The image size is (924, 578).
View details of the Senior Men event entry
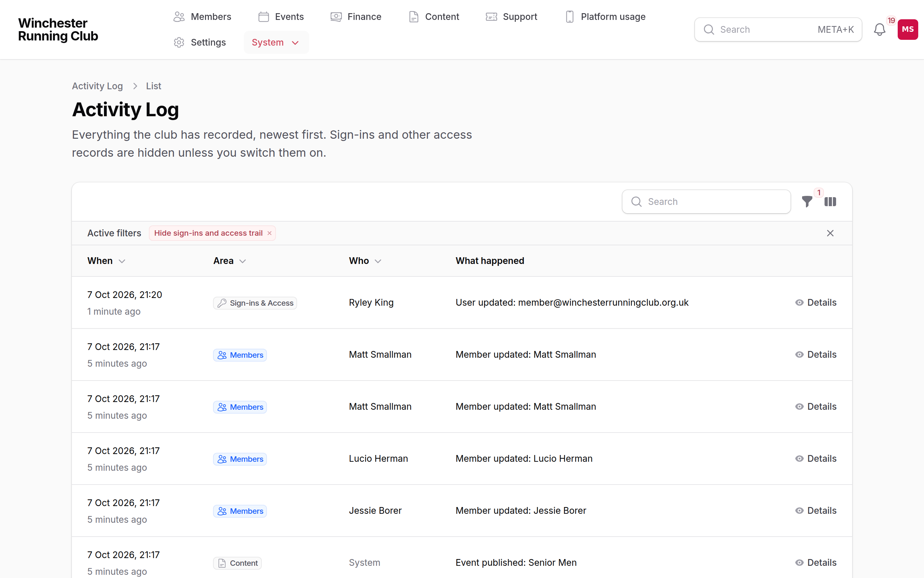coord(816,562)
